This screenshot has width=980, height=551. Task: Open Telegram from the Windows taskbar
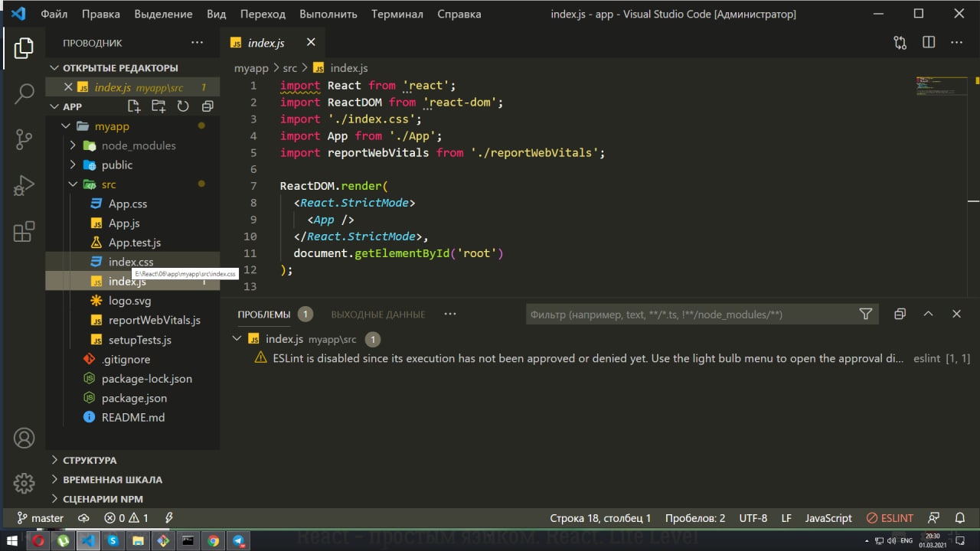pyautogui.click(x=238, y=540)
